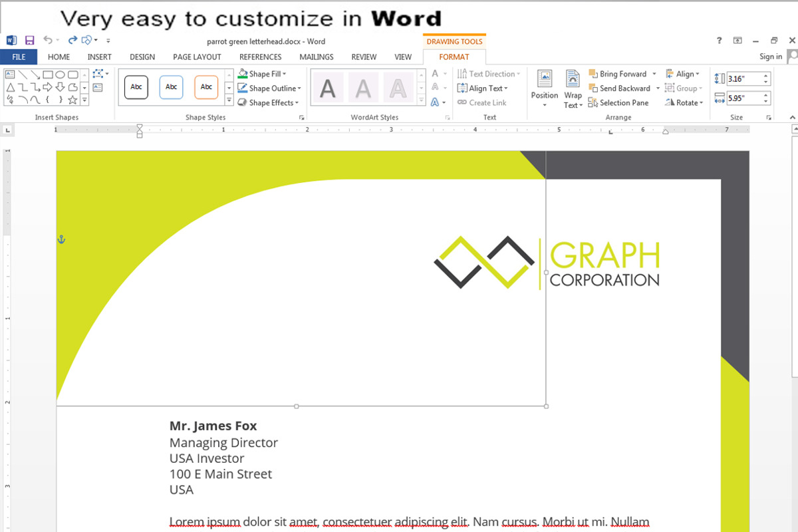Open the Selection Pane

618,102
